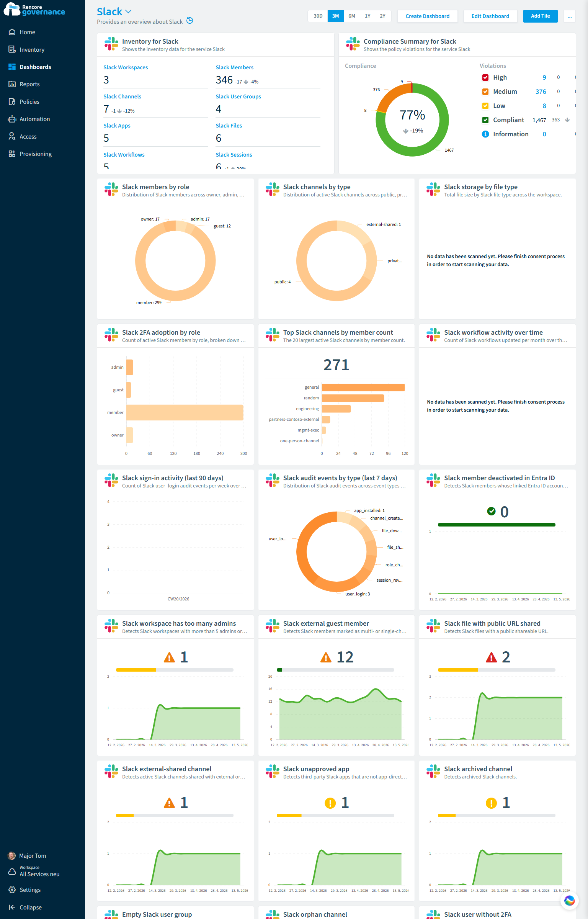This screenshot has width=588, height=919.
Task: Click Major Tom's avatar
Action: click(12, 855)
